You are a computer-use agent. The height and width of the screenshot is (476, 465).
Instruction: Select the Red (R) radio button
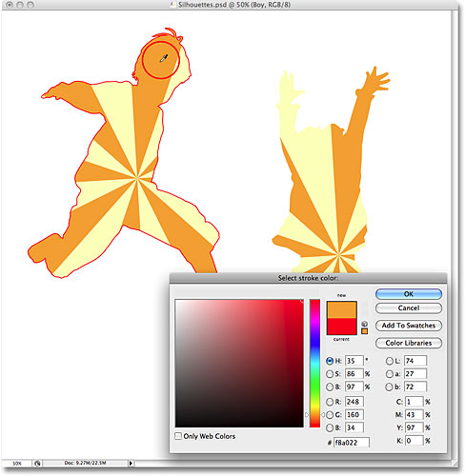pos(330,402)
